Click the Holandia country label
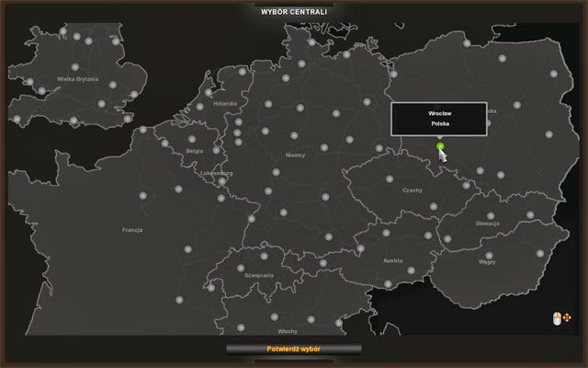Image resolution: width=588 pixels, height=368 pixels. [225, 104]
